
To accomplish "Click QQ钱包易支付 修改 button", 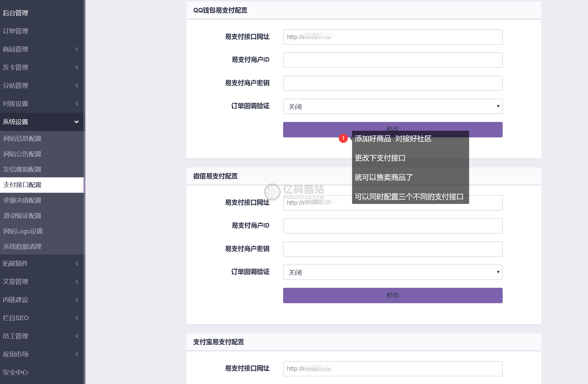I will [x=393, y=128].
